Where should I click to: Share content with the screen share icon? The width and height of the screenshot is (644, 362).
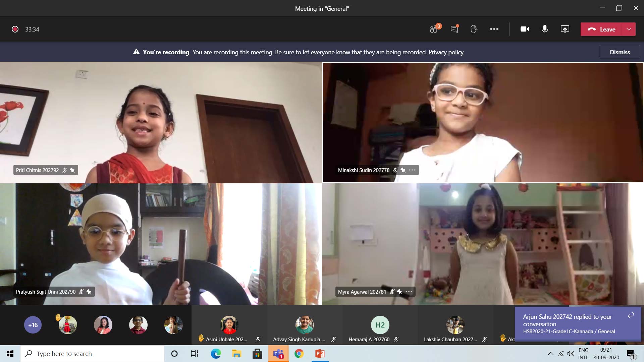[x=565, y=29]
